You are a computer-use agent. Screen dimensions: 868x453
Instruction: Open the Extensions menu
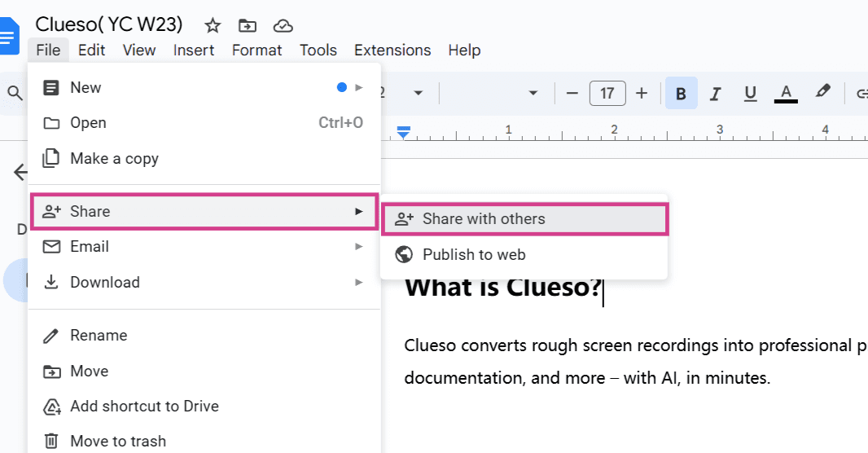pyautogui.click(x=392, y=50)
